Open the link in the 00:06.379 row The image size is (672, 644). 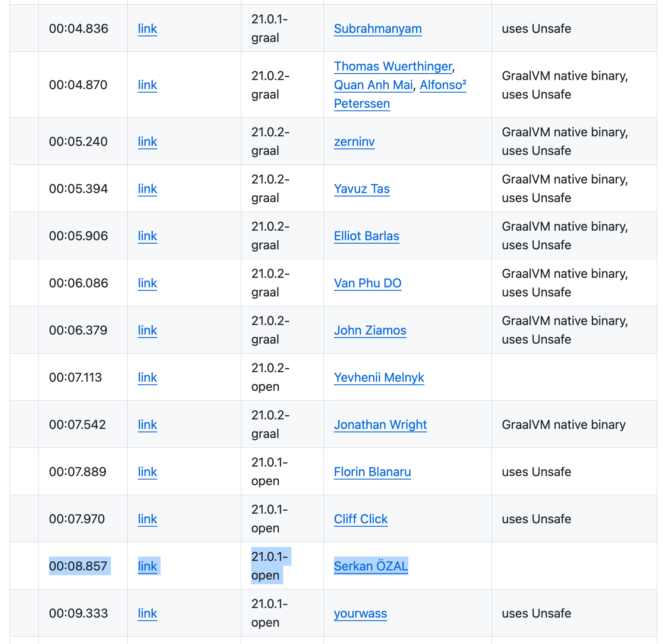point(147,330)
